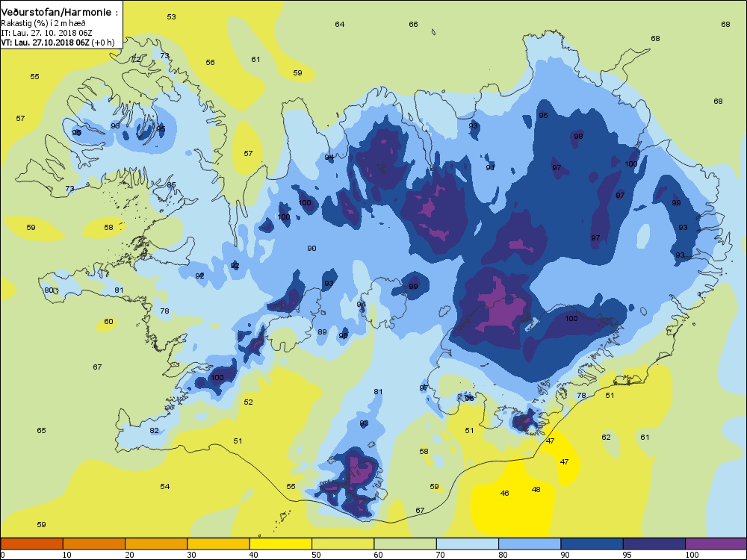747x560 pixels.
Task: Click the humidity value 64 on the map
Action: (340, 25)
